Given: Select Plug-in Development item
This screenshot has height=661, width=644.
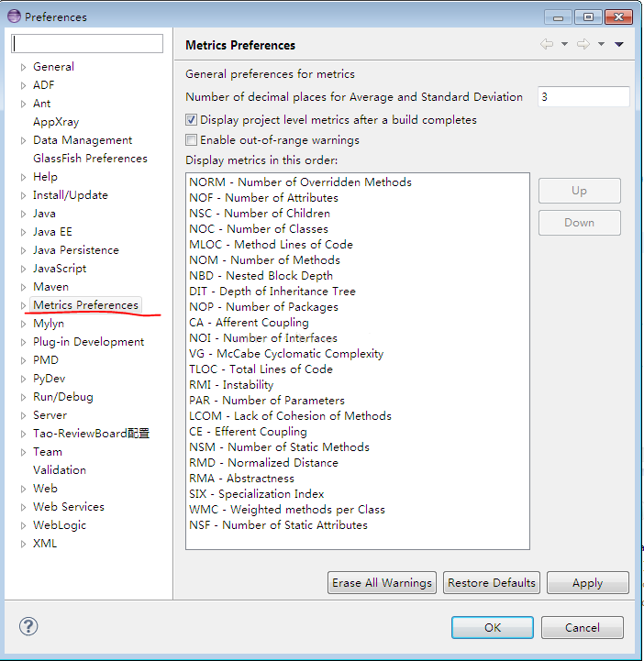Looking at the screenshot, I should (89, 342).
